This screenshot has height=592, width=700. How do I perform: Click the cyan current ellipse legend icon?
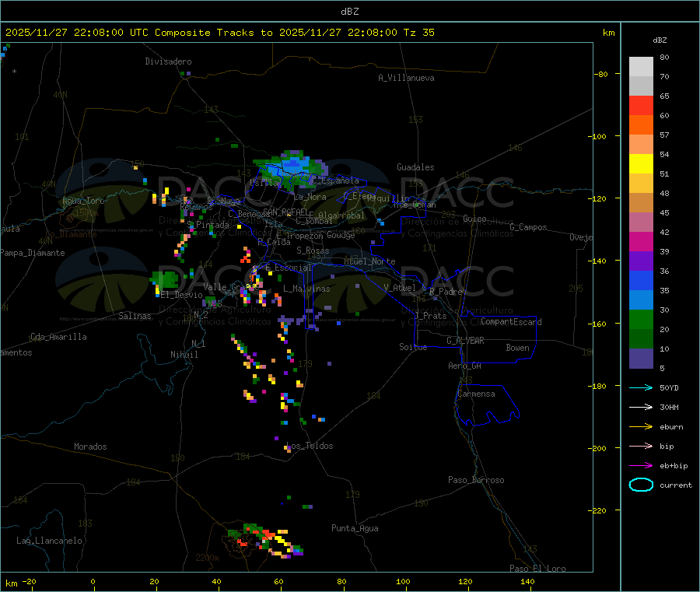tap(641, 485)
